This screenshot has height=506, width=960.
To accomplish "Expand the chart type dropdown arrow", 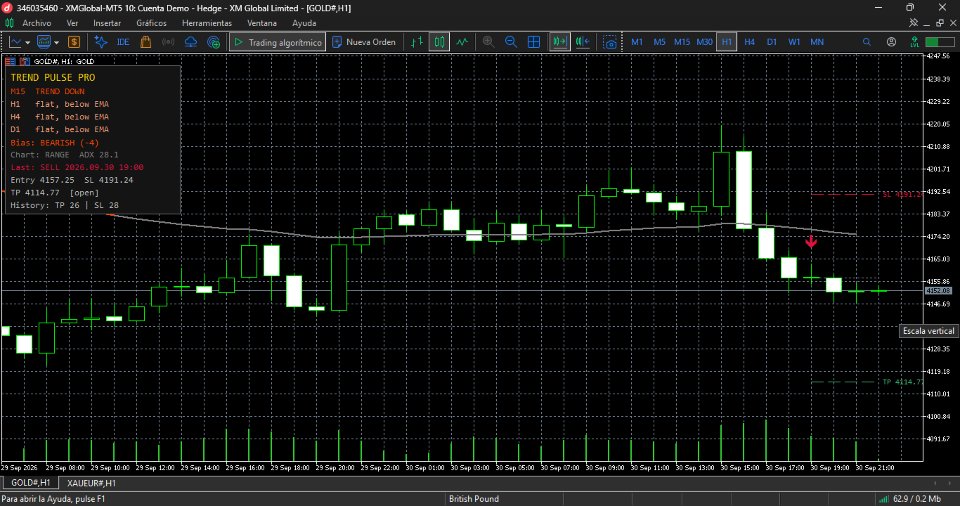I will point(28,43).
